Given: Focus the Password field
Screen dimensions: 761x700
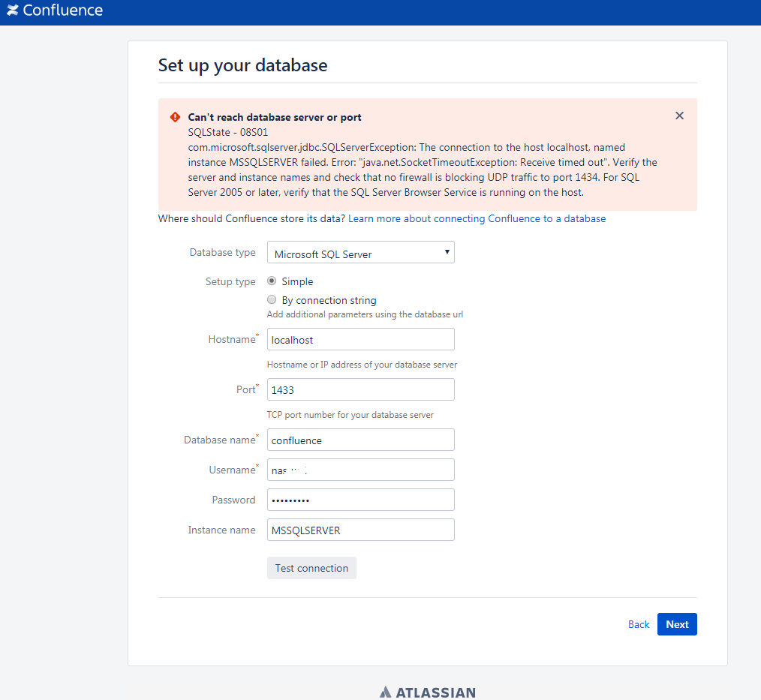Looking at the screenshot, I should click(x=360, y=500).
